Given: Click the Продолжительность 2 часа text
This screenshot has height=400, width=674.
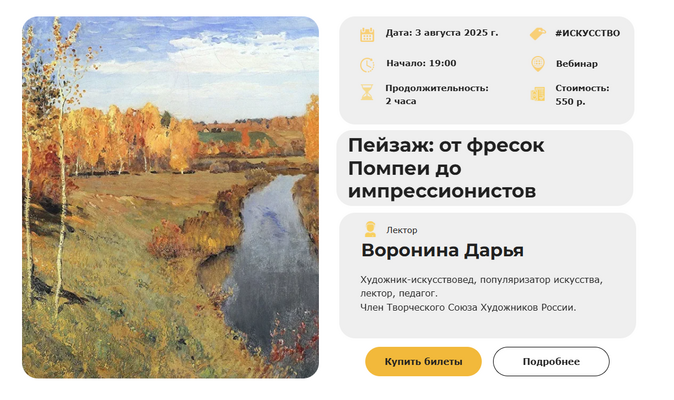Looking at the screenshot, I should (437, 95).
